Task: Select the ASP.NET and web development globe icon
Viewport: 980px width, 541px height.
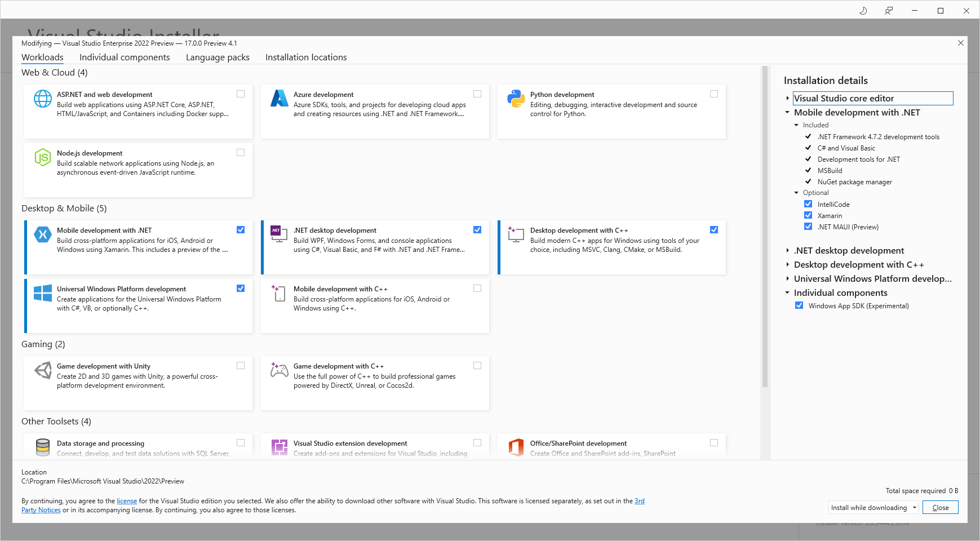Action: (42, 98)
